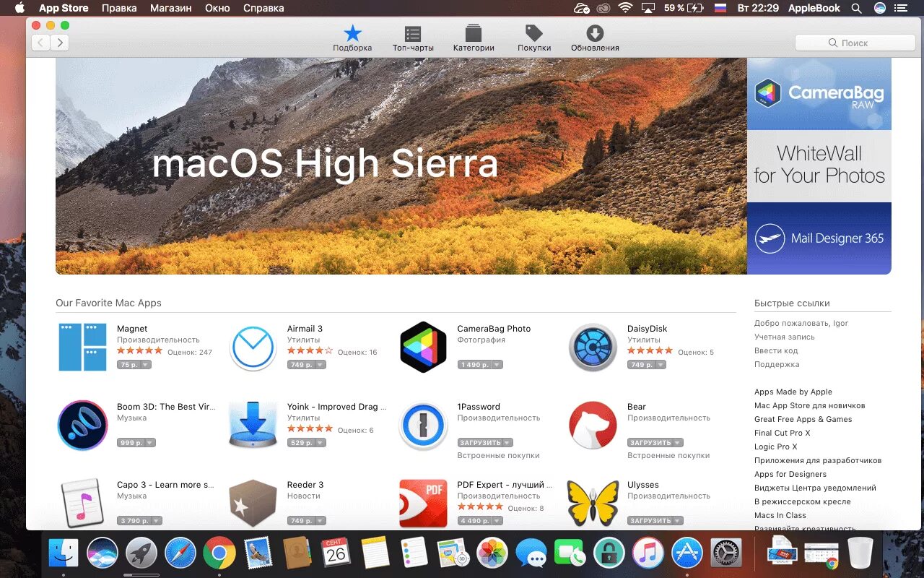
Task: Open the CameraBag Photo app icon
Action: (x=423, y=347)
